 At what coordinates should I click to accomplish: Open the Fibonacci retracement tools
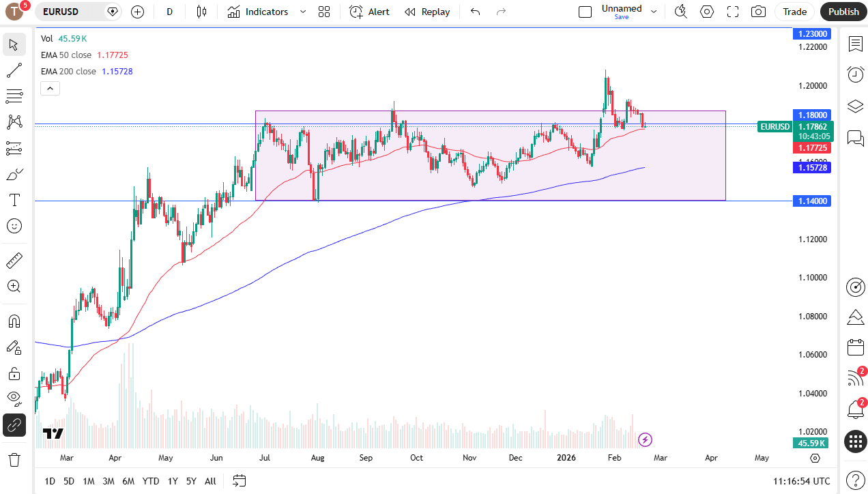14,96
